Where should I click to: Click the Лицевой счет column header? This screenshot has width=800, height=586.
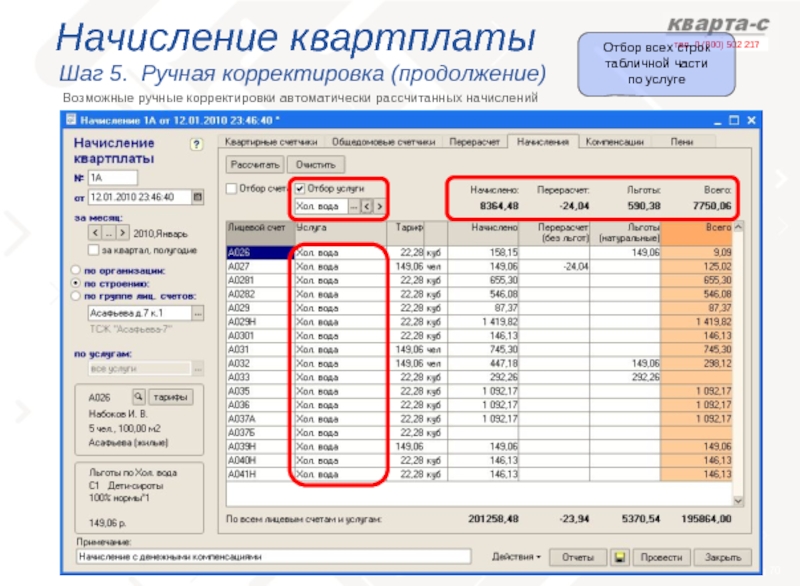pyautogui.click(x=260, y=234)
